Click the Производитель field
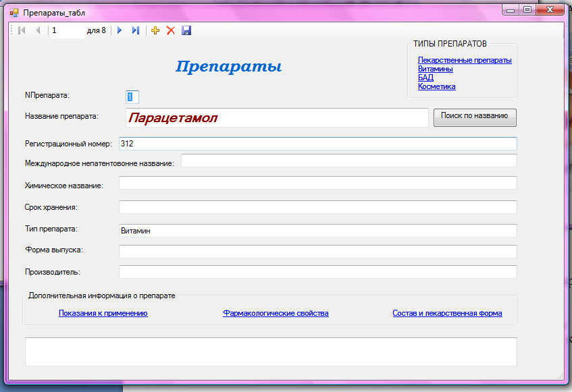 (x=317, y=271)
